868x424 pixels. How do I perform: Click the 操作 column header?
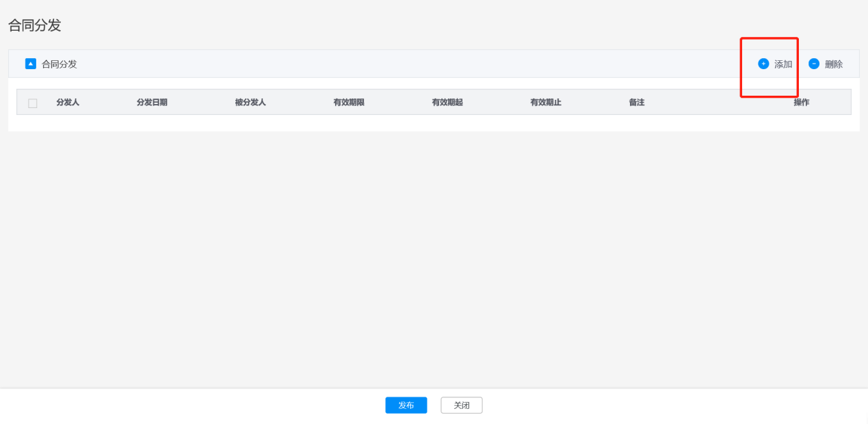(802, 103)
